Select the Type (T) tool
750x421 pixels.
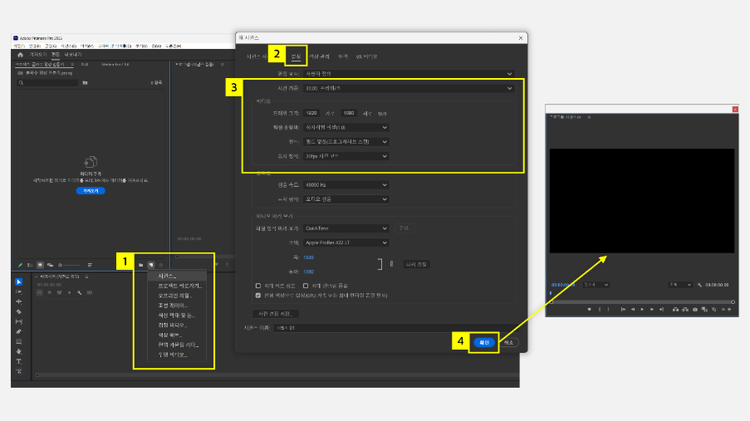coord(19,362)
